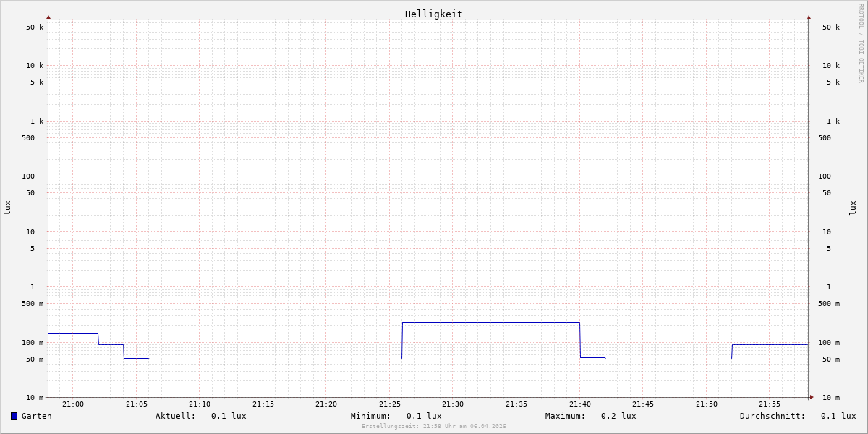Viewport: 868px width, 434px height.
Task: Click the 21:20 time axis label
Action: (326, 404)
